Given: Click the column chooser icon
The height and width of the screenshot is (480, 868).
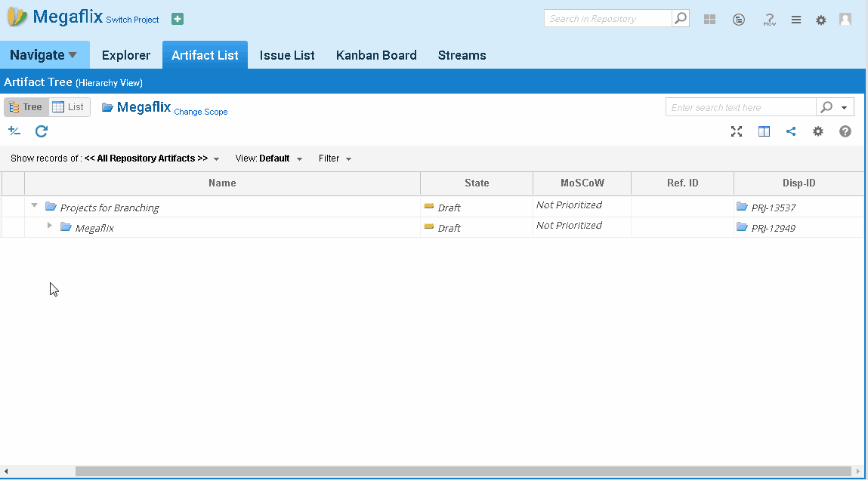Looking at the screenshot, I should pos(764,131).
